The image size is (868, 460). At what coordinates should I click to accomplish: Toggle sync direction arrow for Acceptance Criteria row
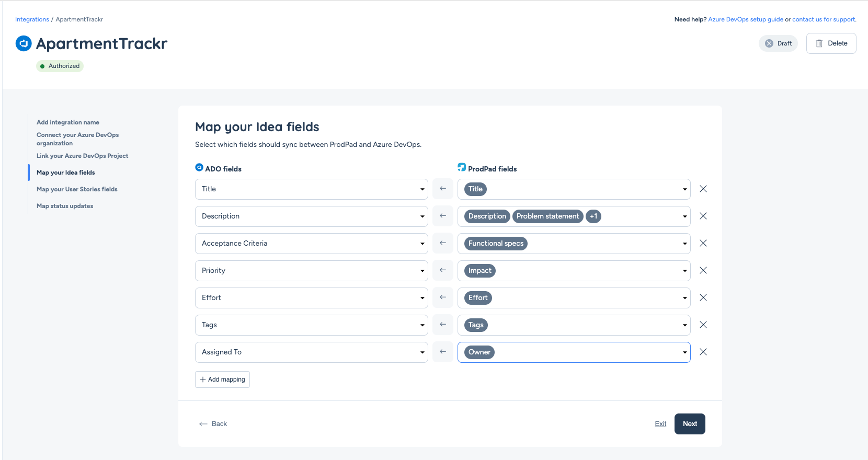pyautogui.click(x=443, y=243)
